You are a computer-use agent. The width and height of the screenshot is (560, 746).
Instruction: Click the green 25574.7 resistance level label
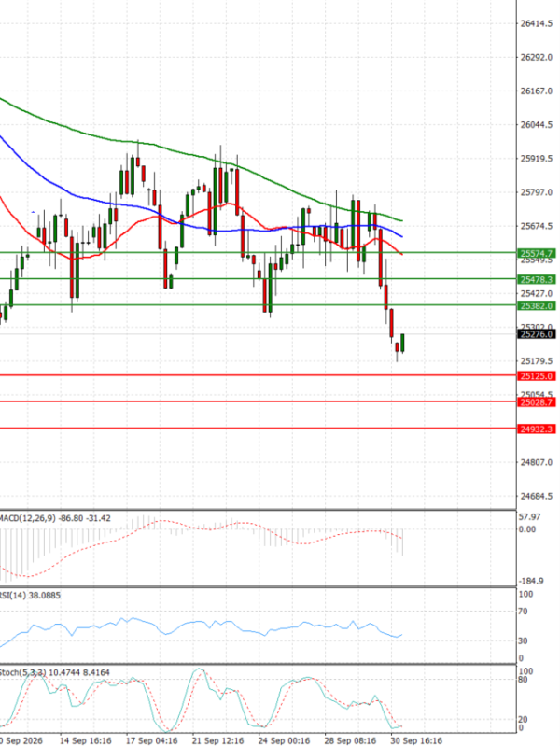tap(537, 254)
